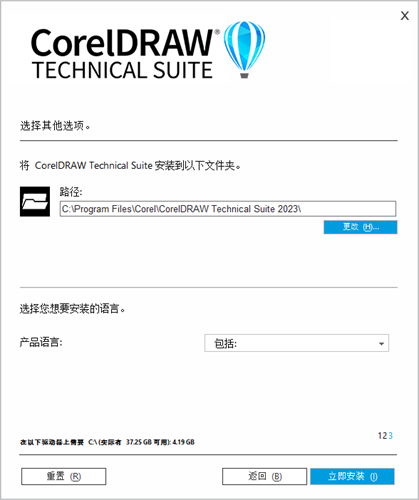The width and height of the screenshot is (419, 500).
Task: Click the CorelDRAW balloon logo icon
Action: click(x=244, y=49)
